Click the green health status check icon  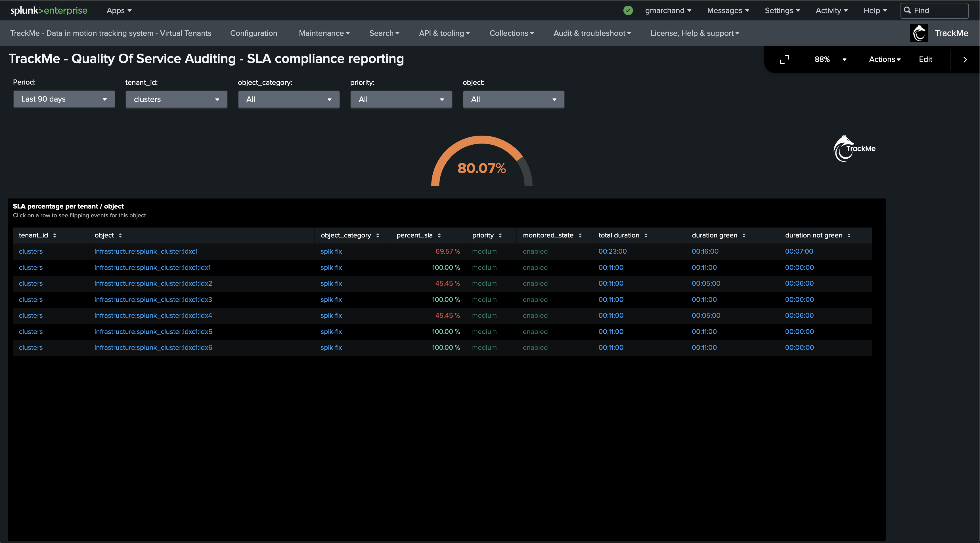[628, 11]
